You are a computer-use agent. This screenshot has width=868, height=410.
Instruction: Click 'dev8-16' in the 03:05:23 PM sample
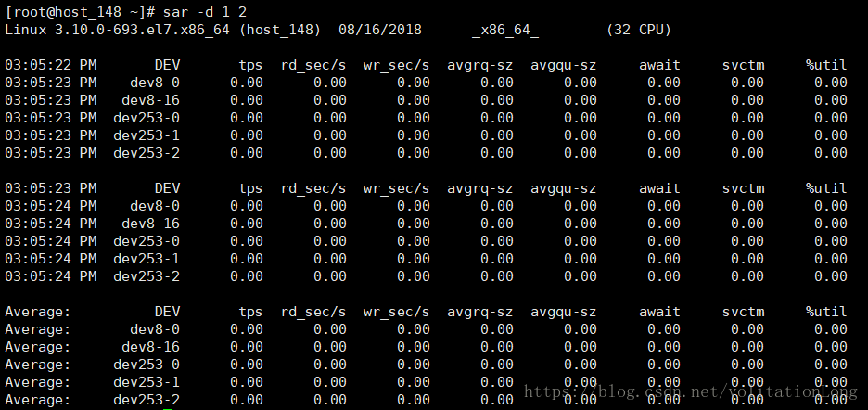click(150, 100)
